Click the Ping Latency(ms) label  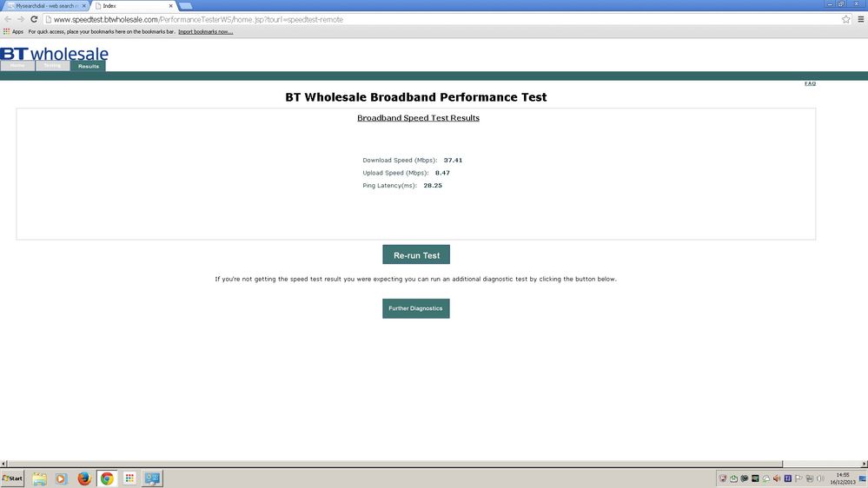(x=390, y=185)
